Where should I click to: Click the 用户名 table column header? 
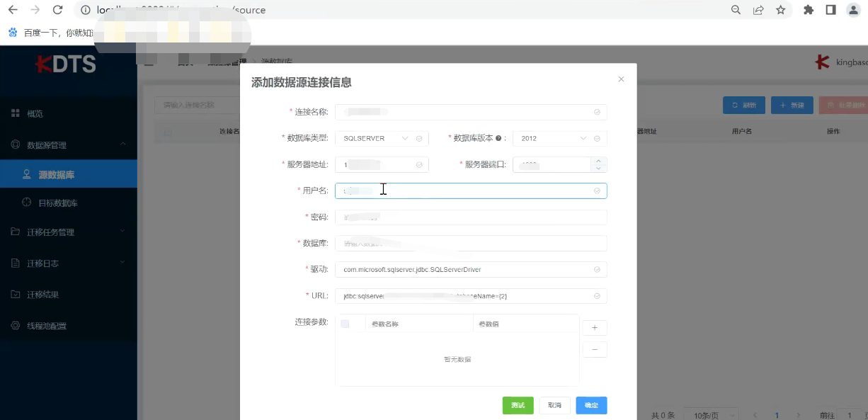click(x=741, y=132)
